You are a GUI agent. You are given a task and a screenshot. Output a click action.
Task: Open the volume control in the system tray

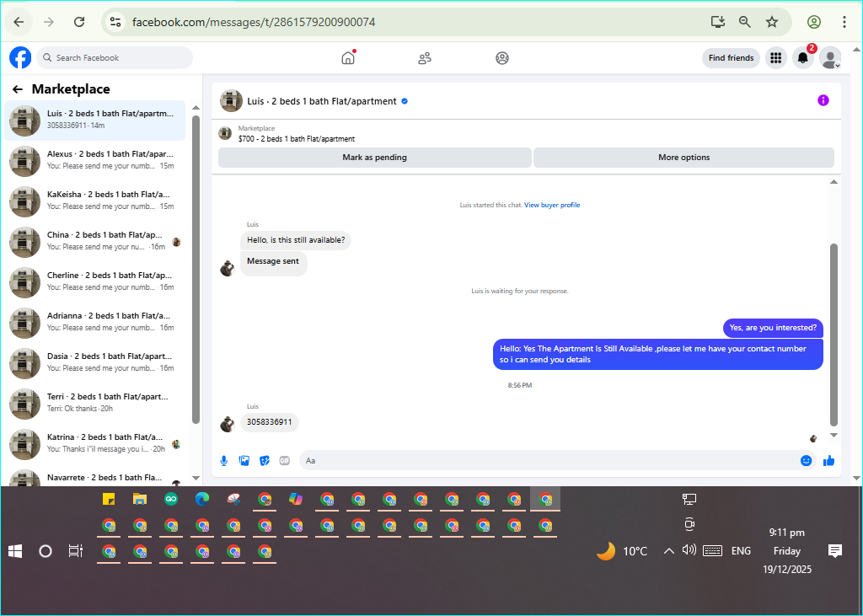[689, 550]
